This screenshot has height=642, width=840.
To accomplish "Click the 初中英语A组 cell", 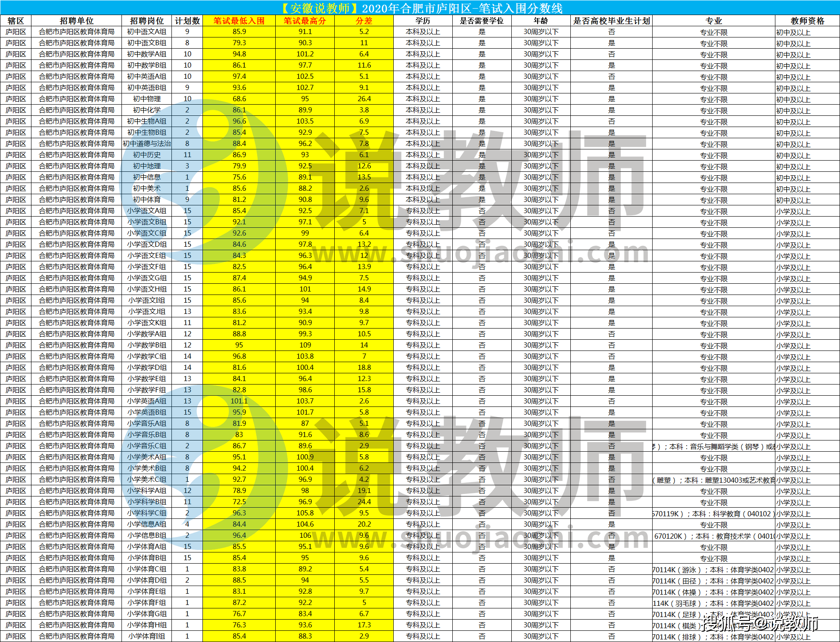I will [x=146, y=76].
